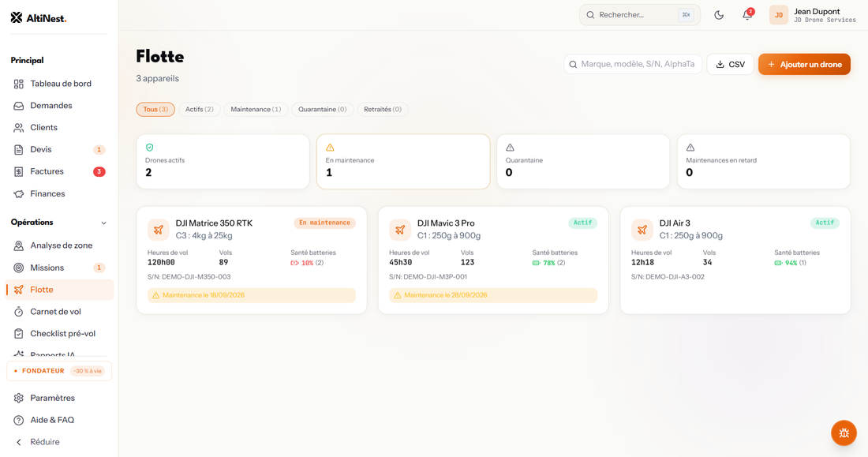Click Maintenance le 28/09/2026 warning banner

(493, 295)
